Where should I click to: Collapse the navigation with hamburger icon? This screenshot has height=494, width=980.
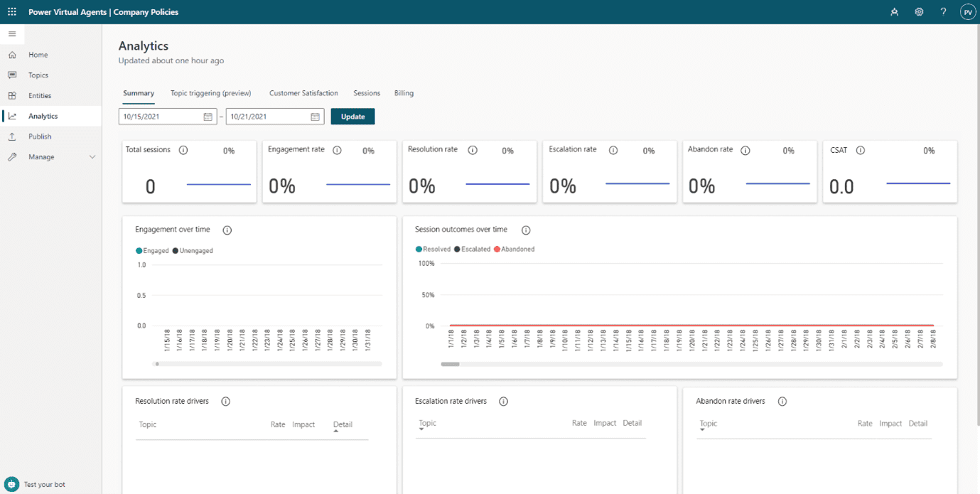[x=12, y=34]
